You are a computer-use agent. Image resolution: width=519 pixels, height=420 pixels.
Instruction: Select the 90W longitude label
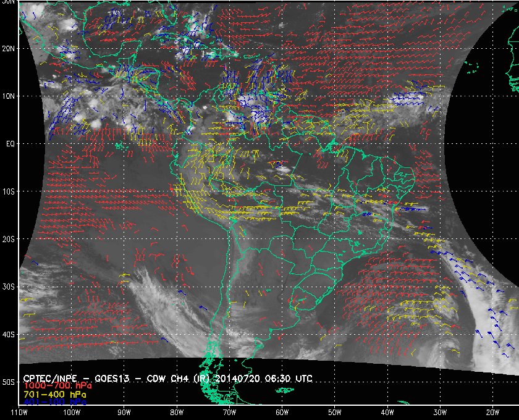(x=124, y=413)
